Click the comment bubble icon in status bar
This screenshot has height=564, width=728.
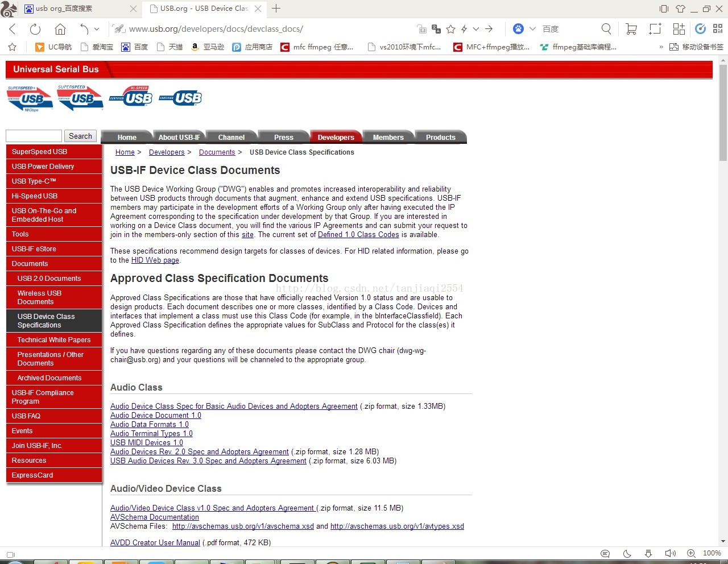click(x=605, y=553)
